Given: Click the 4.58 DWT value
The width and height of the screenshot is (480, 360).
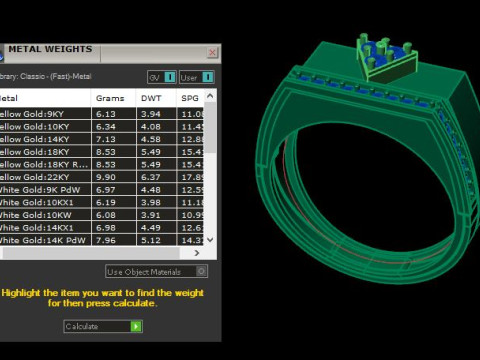Looking at the screenshot, I should [x=151, y=139].
